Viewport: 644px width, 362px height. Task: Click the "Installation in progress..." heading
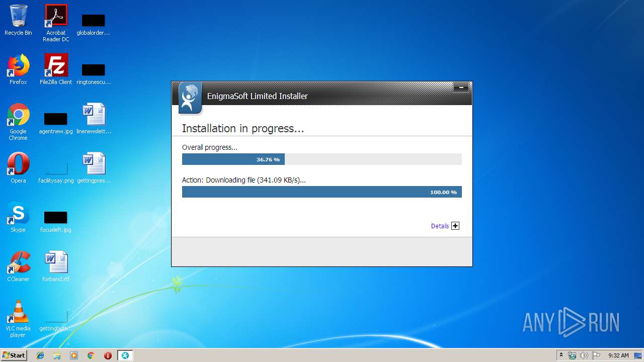click(243, 129)
